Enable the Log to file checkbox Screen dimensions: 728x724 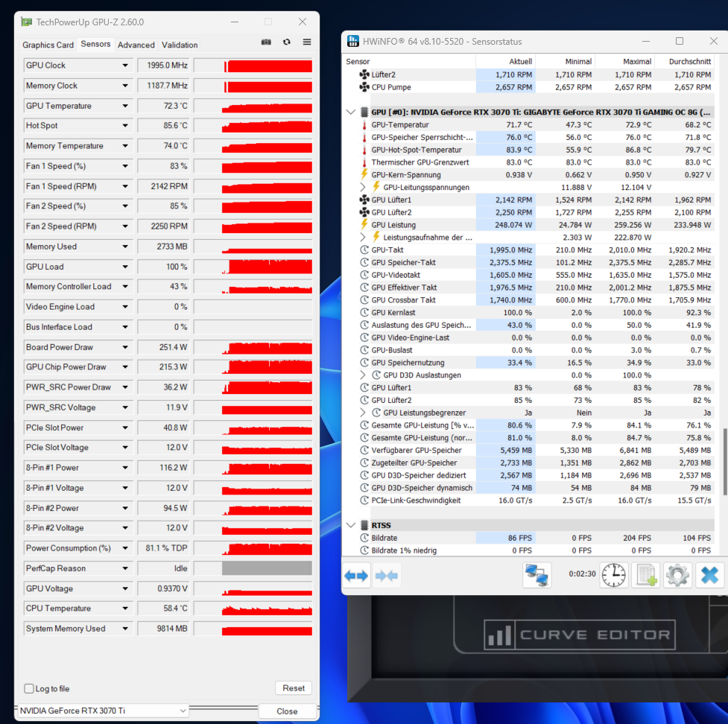[x=29, y=689]
